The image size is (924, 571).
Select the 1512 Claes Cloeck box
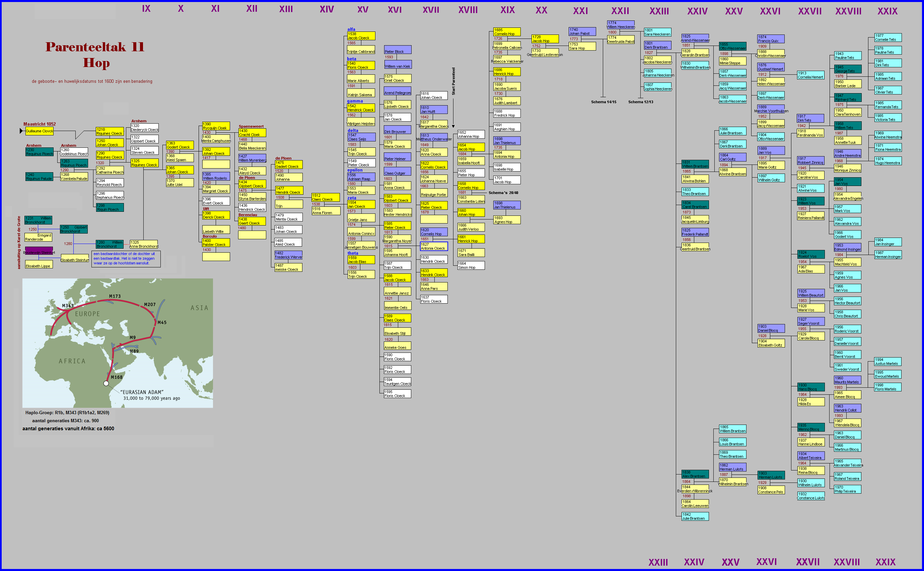tap(326, 197)
